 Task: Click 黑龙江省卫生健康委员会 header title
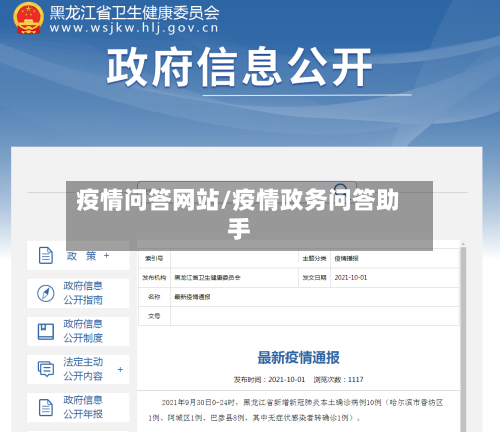[134, 13]
